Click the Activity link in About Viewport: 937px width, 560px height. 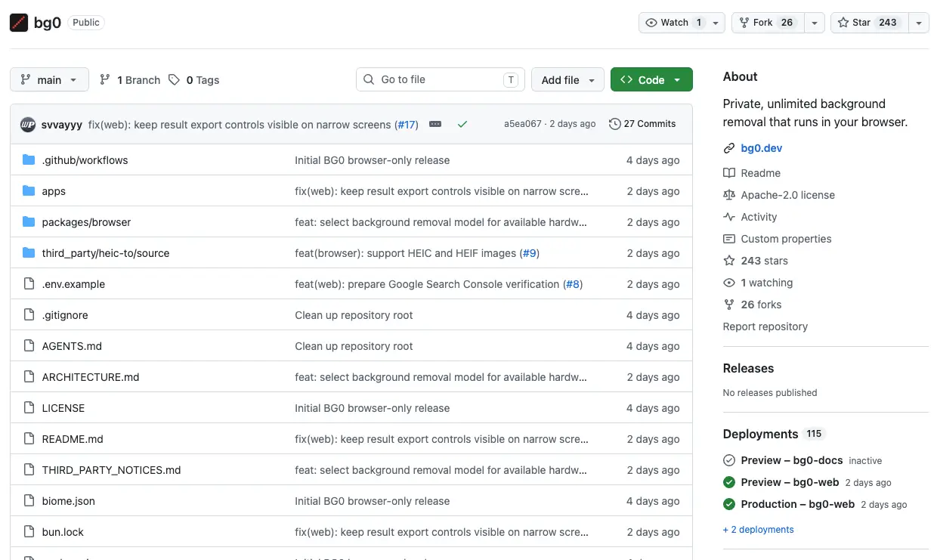[759, 217]
